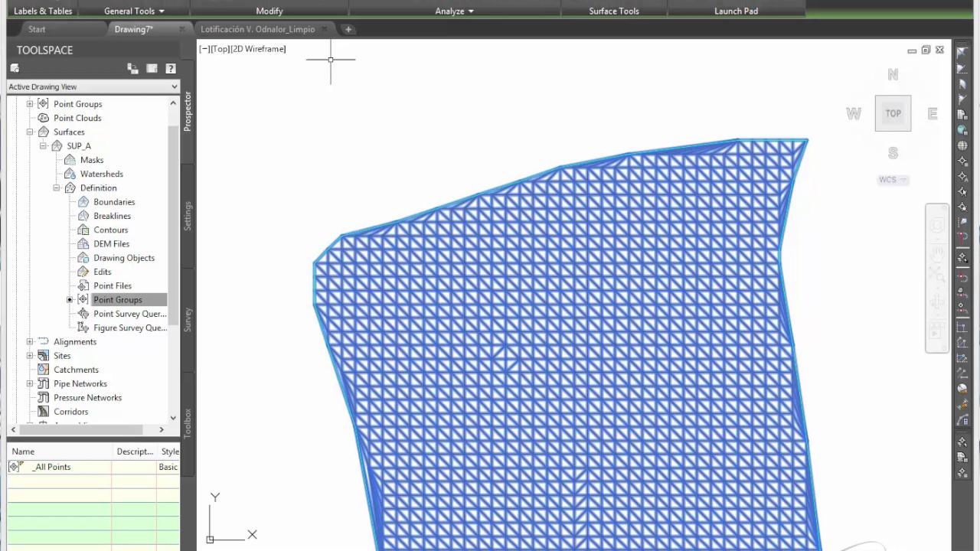Expand top-level Point Groups node
The image size is (980, 551).
30,104
